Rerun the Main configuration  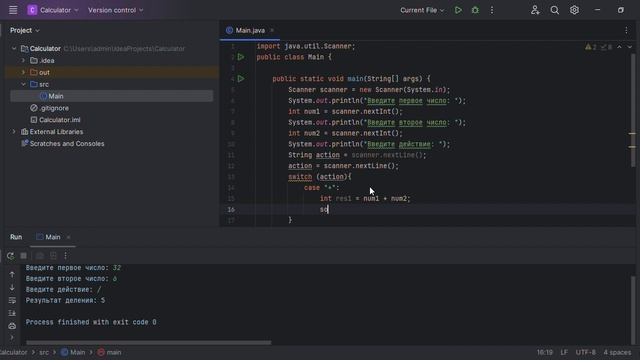pyautogui.click(x=11, y=256)
